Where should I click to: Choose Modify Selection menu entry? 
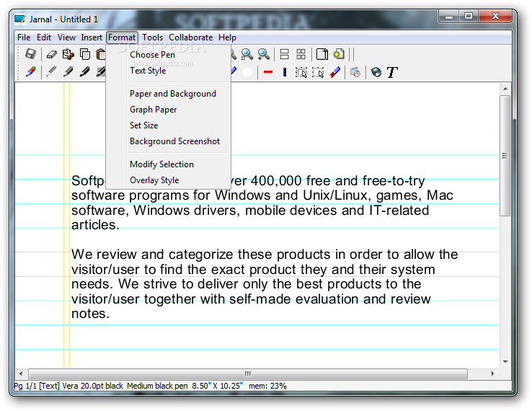point(168,164)
